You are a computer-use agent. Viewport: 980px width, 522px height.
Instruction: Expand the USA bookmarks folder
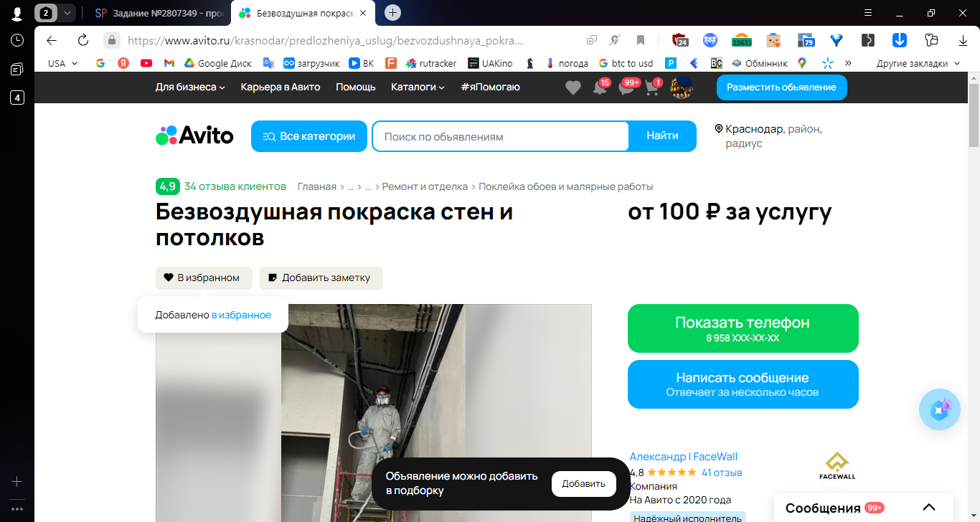click(63, 63)
